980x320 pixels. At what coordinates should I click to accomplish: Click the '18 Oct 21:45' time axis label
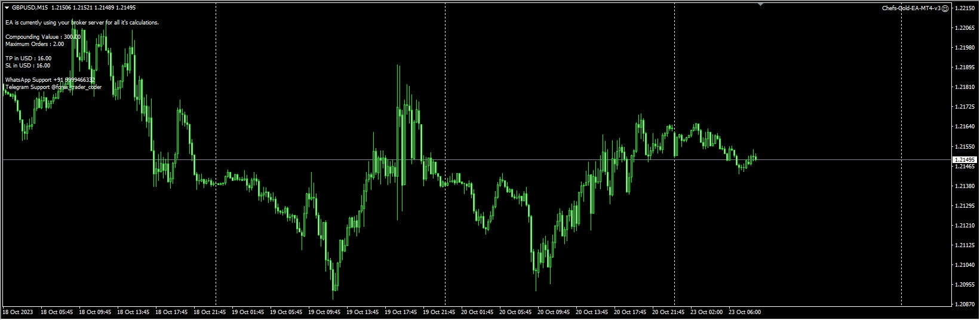point(210,312)
